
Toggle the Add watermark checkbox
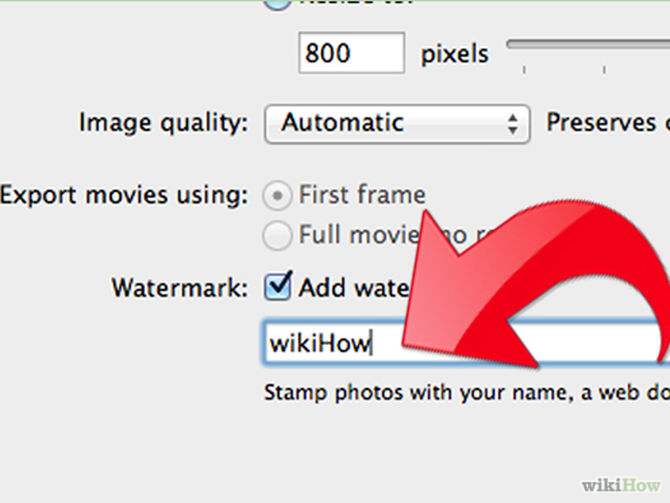tap(277, 288)
